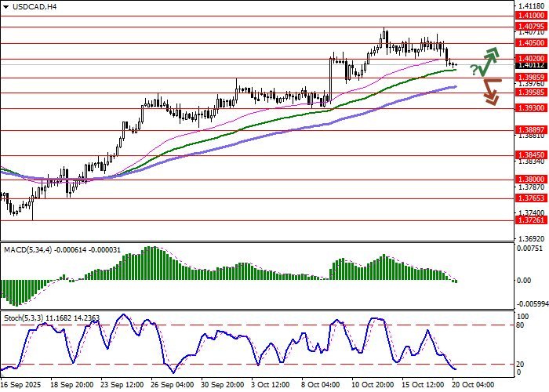Click the green question mark symbol
The height and width of the screenshot is (392, 549).
click(x=474, y=71)
